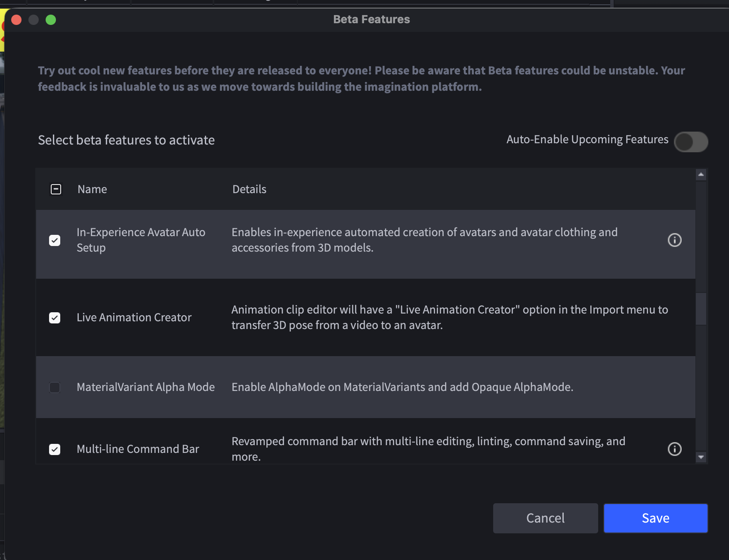Uncheck Live Animation Creator checkbox
The width and height of the screenshot is (729, 560).
click(x=55, y=318)
